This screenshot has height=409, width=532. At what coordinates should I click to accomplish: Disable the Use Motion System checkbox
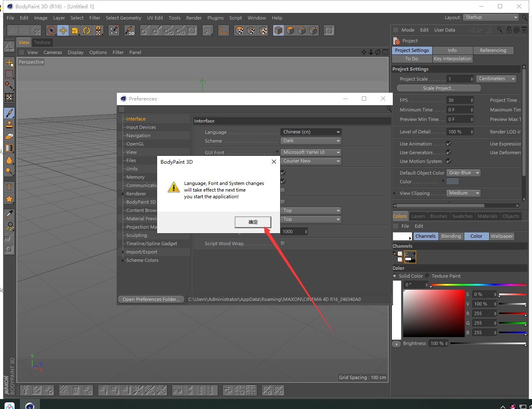point(448,161)
